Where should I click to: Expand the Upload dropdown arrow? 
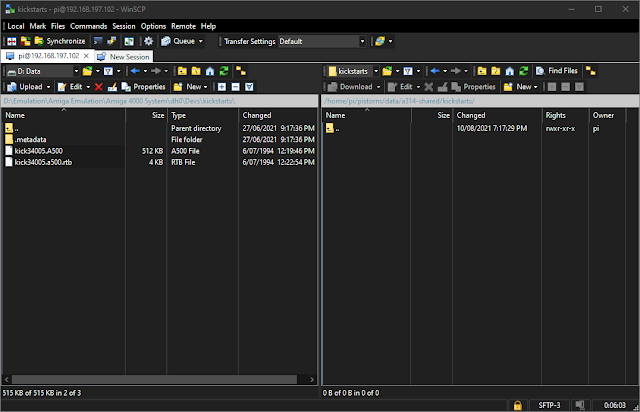coord(48,87)
